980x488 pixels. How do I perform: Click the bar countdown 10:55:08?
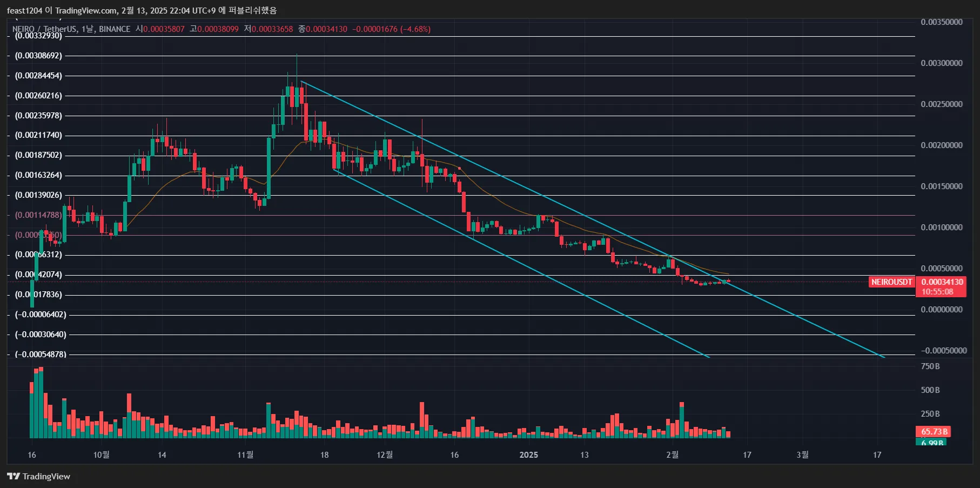point(937,292)
